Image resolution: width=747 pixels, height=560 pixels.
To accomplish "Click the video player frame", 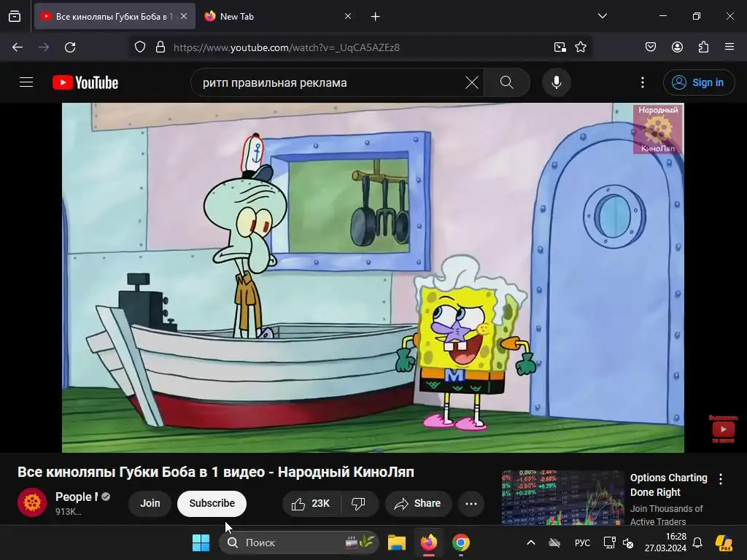I will (373, 278).
